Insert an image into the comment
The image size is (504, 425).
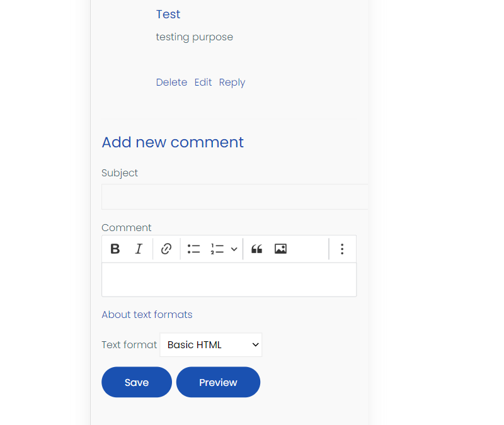280,249
